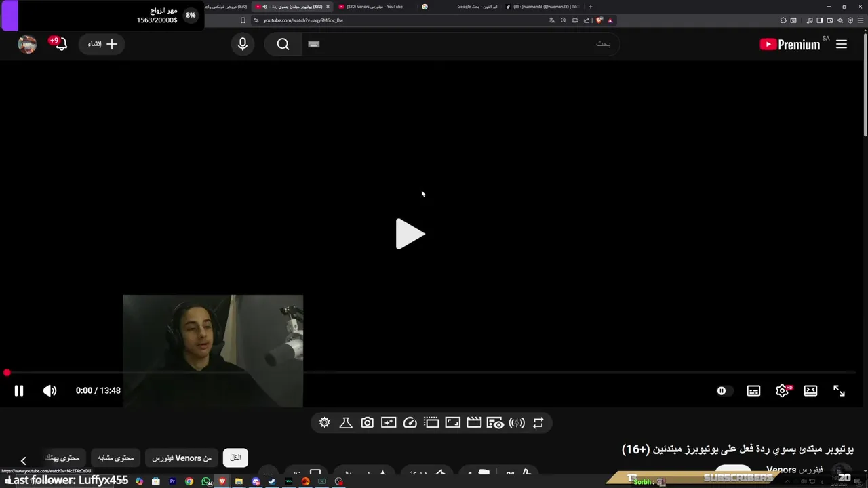The width and height of the screenshot is (868, 488).
Task: Pause the video with the pause control
Action: point(19,390)
